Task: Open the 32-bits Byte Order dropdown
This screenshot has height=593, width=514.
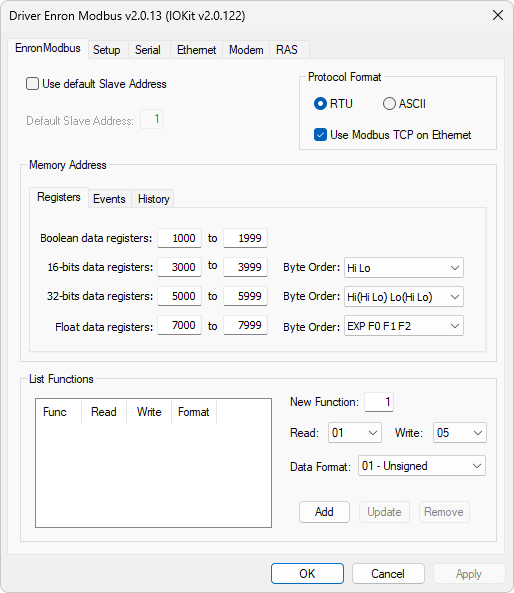Action: click(x=404, y=296)
